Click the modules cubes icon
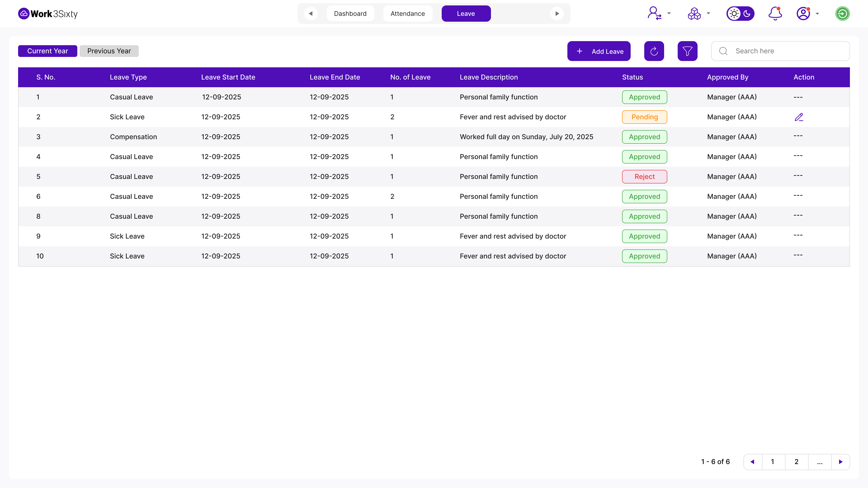Screen dimensions: 868x488 [x=694, y=14]
